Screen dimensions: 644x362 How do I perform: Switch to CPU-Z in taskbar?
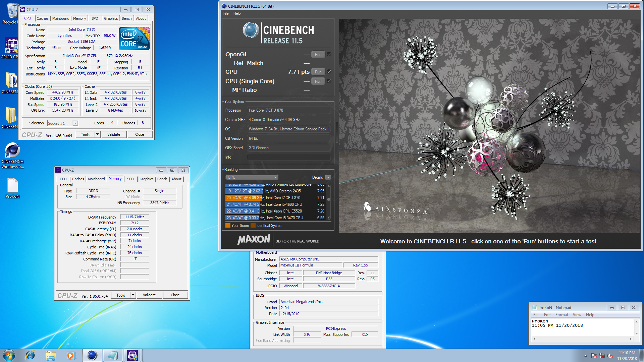click(x=132, y=355)
